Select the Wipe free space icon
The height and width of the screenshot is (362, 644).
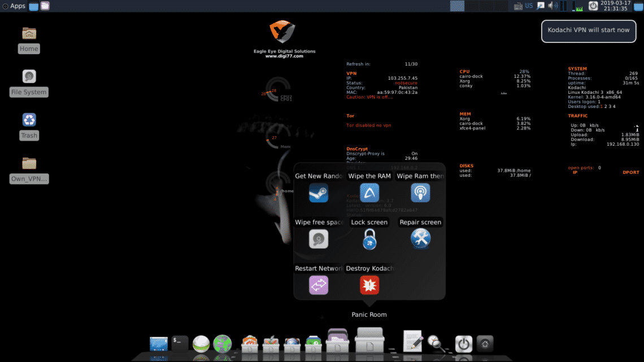[319, 239]
